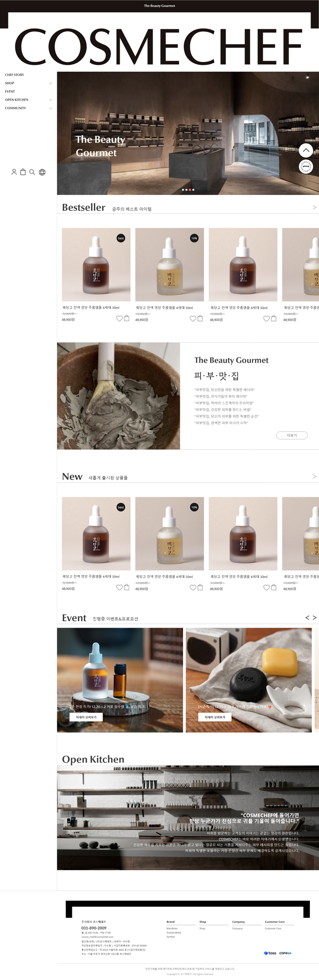Toggle wishlist heart on first Bestseller product
319x980 pixels.
[x=119, y=318]
